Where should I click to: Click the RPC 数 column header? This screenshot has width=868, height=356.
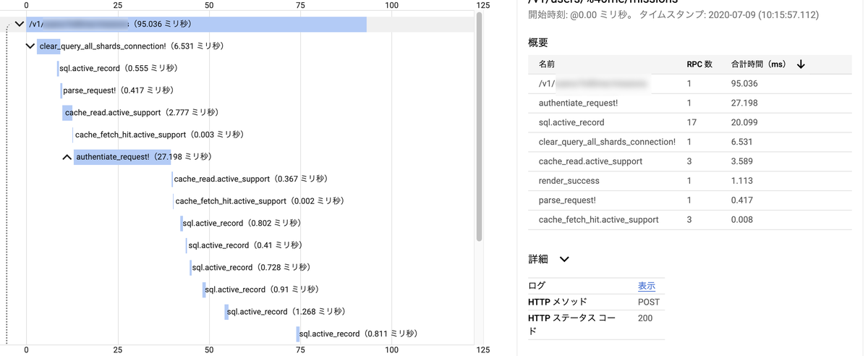pos(699,64)
